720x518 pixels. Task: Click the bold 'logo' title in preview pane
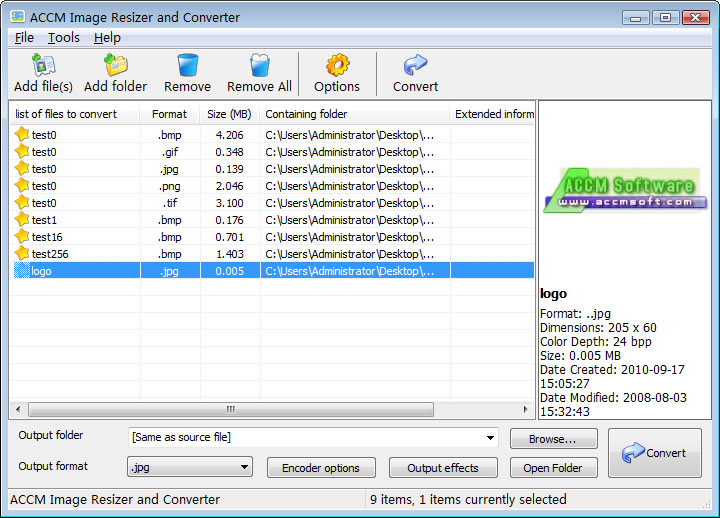pos(553,293)
